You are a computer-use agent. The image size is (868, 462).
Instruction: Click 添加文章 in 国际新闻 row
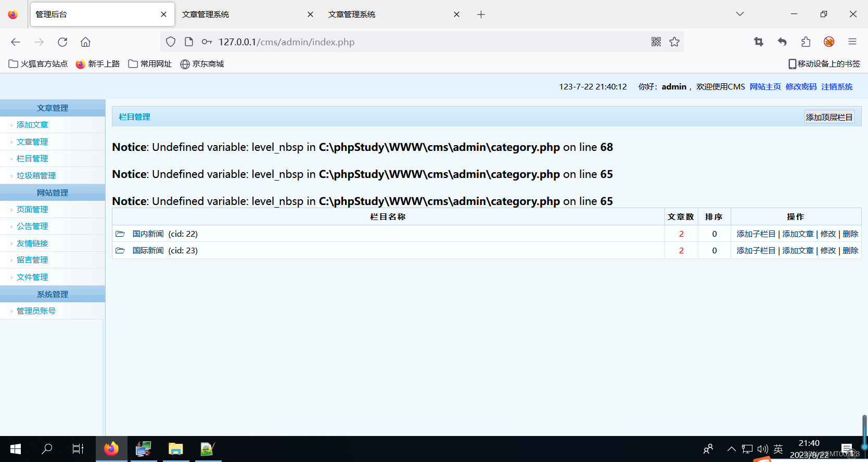(798, 251)
